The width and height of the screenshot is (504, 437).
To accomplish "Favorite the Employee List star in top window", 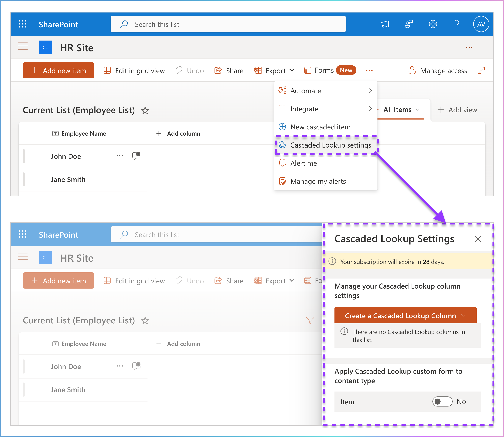I will 145,110.
